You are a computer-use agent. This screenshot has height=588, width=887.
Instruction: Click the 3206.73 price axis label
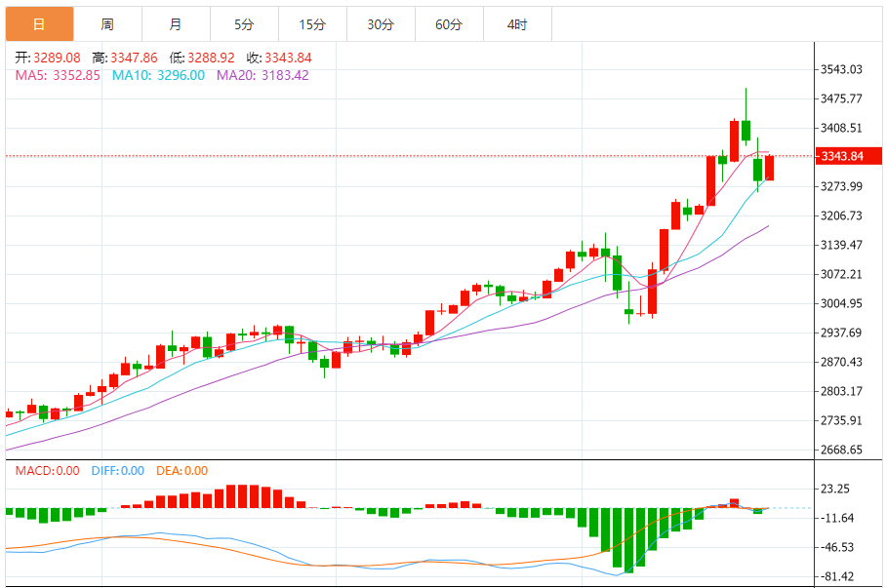pos(842,216)
